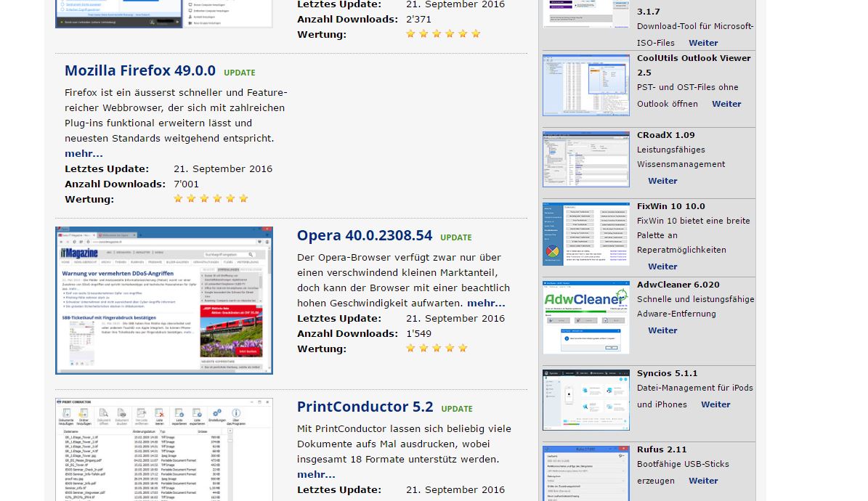Click the "Wertung:" label under Opera
Viewport: 868px width, 501px height.
pyautogui.click(x=322, y=349)
